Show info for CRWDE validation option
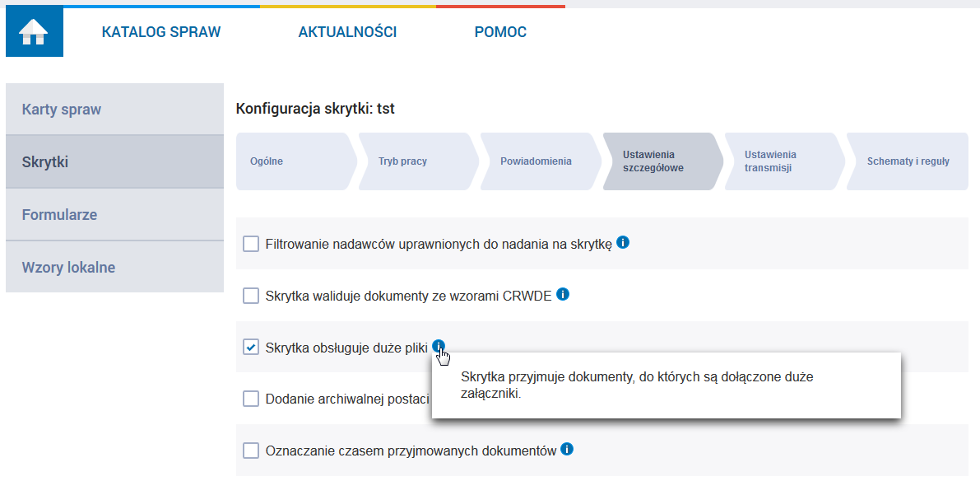Screen dimensions: 980x481 coord(563,294)
